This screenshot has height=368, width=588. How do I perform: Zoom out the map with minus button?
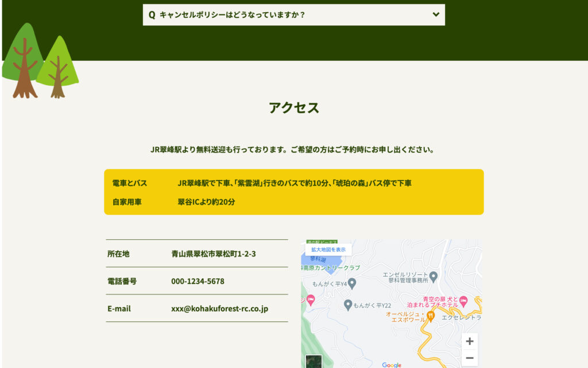(469, 358)
